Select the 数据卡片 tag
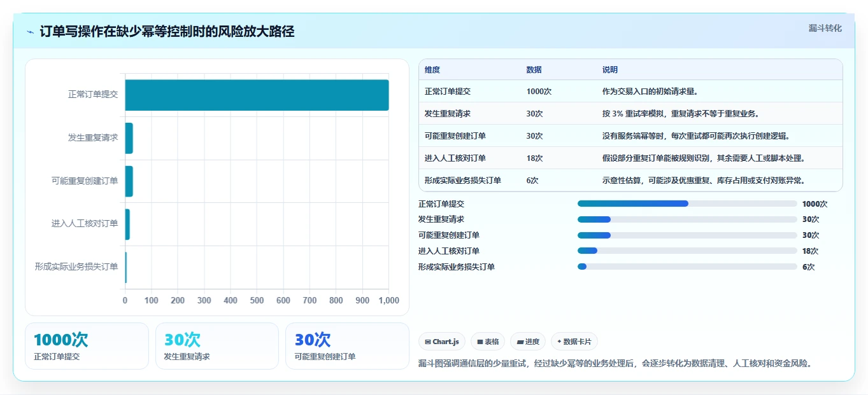This screenshot has width=868, height=395. (574, 342)
